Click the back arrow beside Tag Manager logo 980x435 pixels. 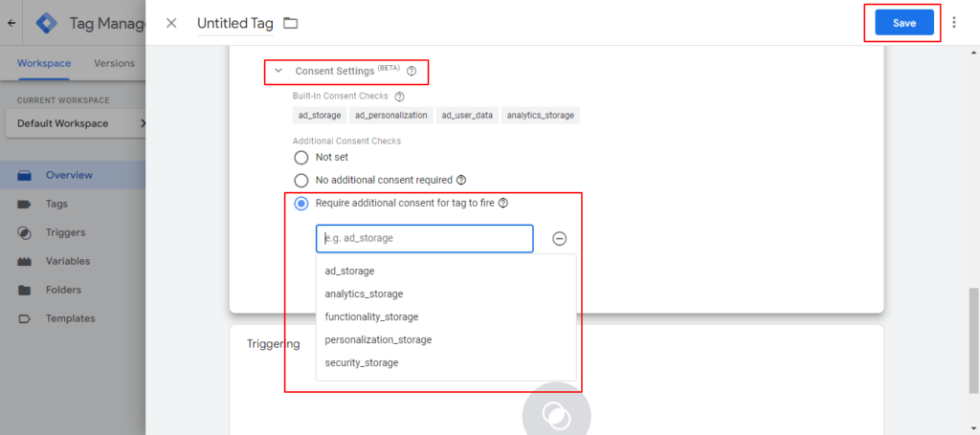(x=11, y=23)
